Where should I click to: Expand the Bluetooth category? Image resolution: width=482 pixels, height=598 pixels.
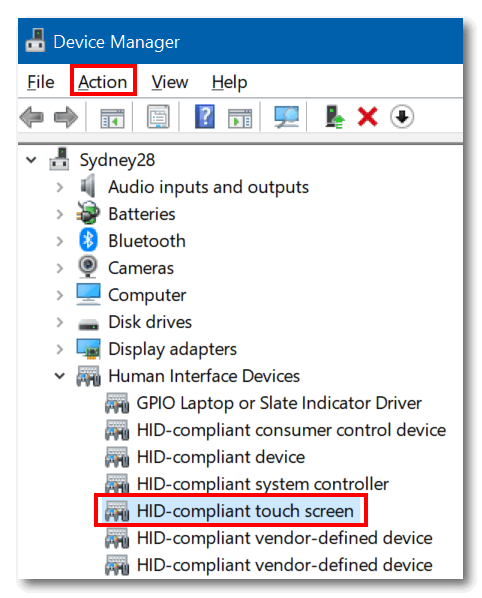[x=59, y=241]
